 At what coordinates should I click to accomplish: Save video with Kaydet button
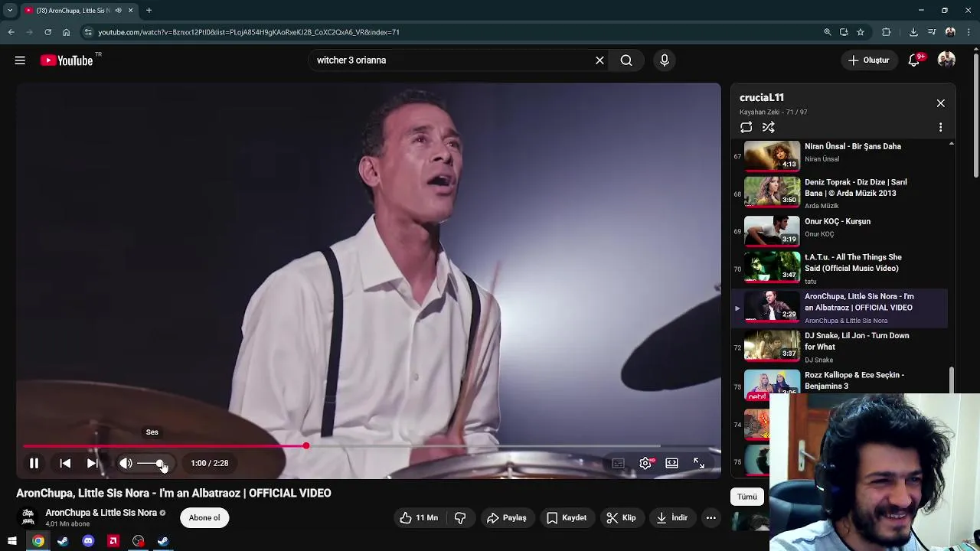pyautogui.click(x=567, y=518)
